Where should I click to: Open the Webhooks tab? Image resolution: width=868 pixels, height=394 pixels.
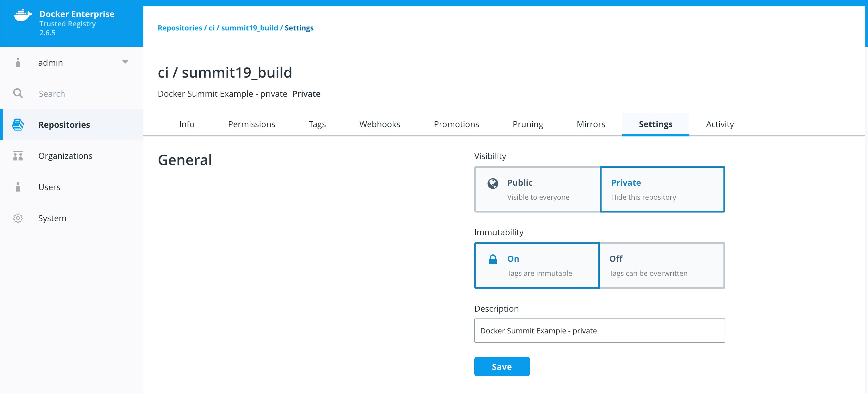[x=379, y=124]
